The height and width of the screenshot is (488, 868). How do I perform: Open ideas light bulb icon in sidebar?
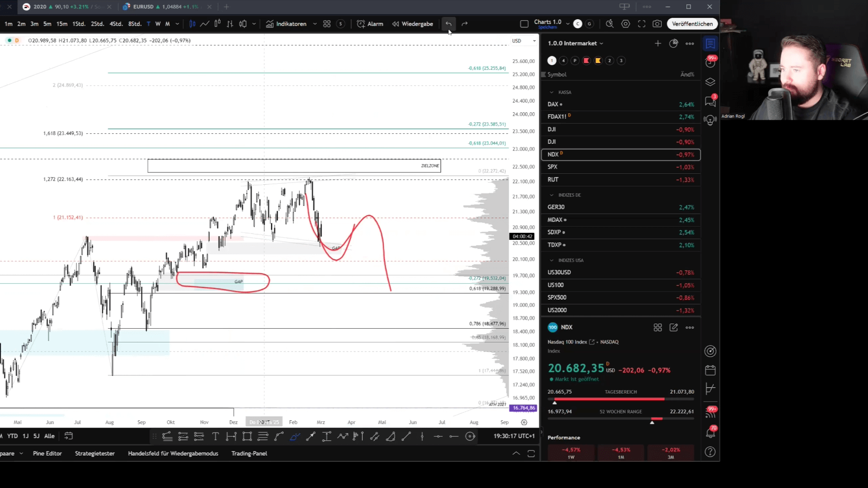[710, 120]
